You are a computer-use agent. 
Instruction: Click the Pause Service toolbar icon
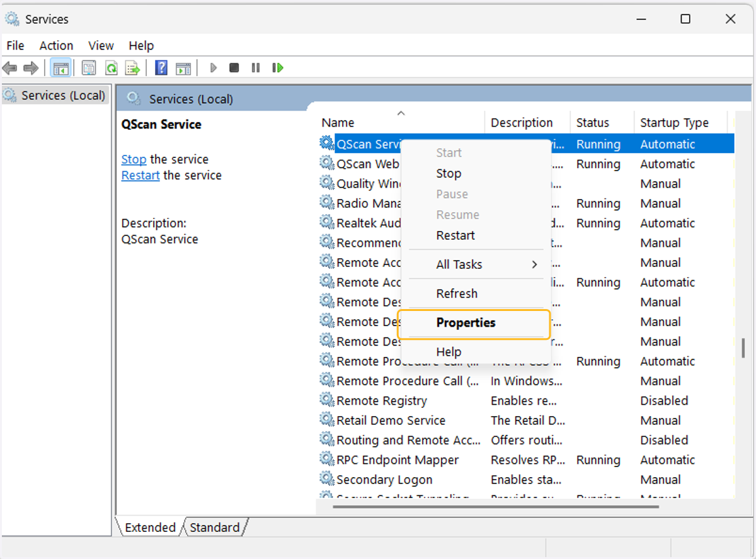pyautogui.click(x=255, y=67)
